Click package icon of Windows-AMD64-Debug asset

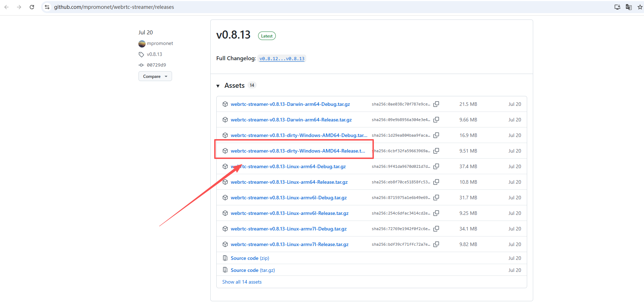coord(225,135)
